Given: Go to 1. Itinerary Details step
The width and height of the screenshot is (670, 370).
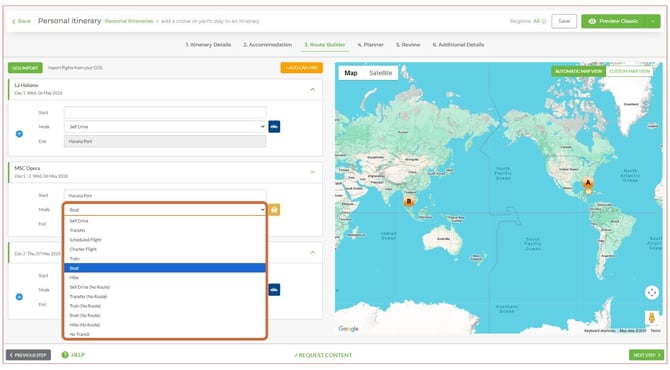Looking at the screenshot, I should tap(209, 44).
